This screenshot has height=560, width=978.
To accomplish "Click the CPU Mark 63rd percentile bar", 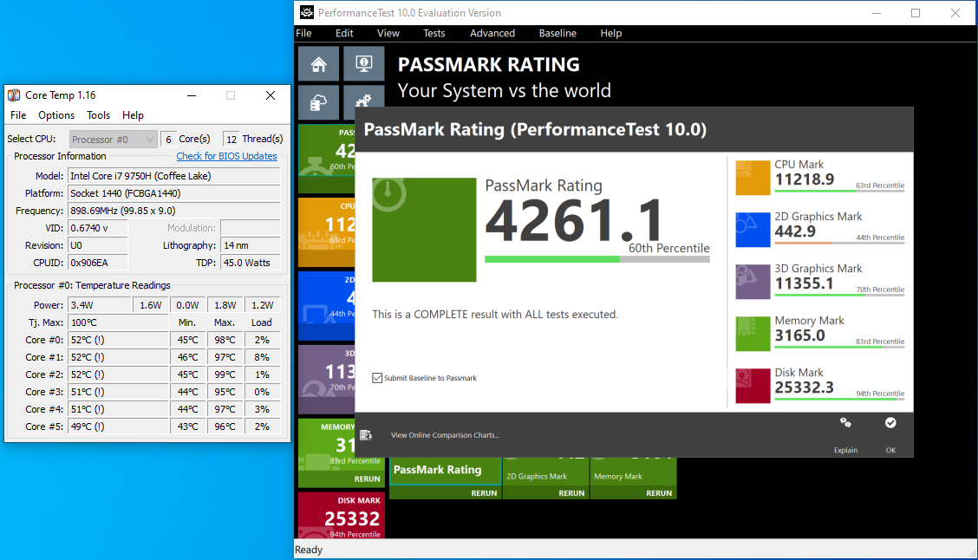I will (839, 190).
